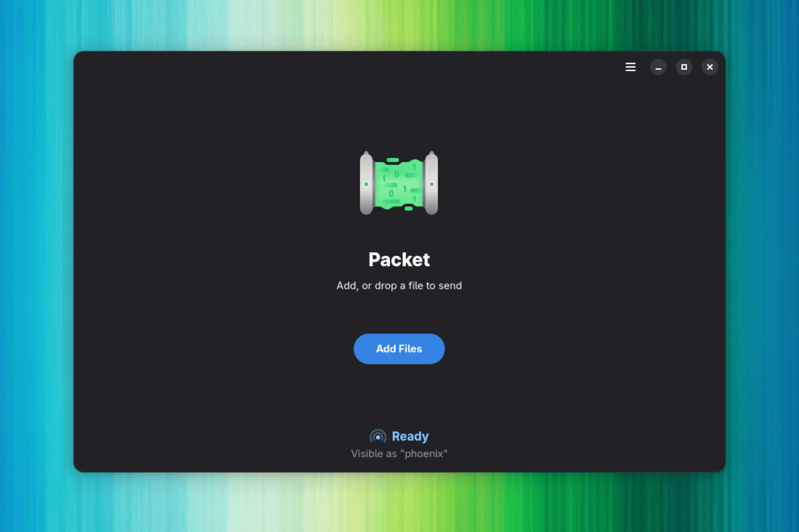Click the blue "Ready" status label
This screenshot has width=799, height=532.
410,436
